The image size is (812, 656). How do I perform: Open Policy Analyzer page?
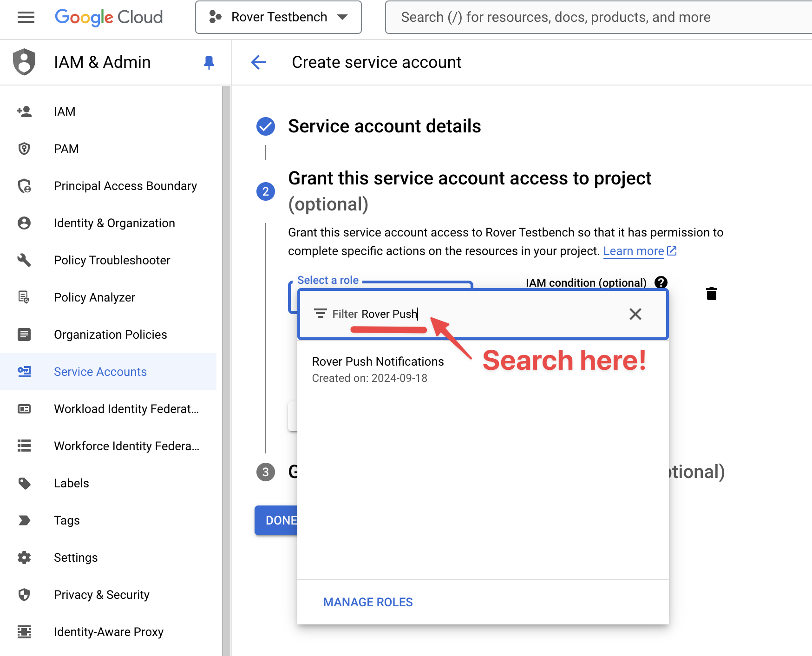tap(108, 297)
